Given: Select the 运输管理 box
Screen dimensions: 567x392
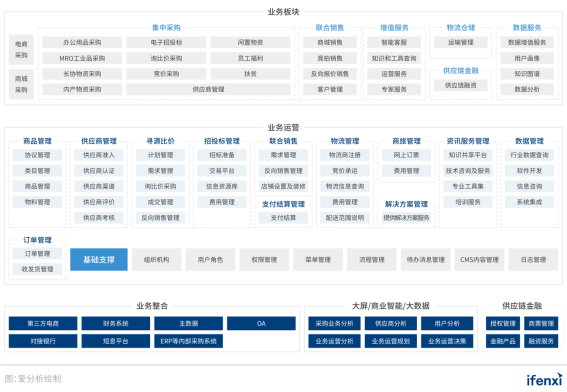Looking at the screenshot, I should pyautogui.click(x=461, y=42).
